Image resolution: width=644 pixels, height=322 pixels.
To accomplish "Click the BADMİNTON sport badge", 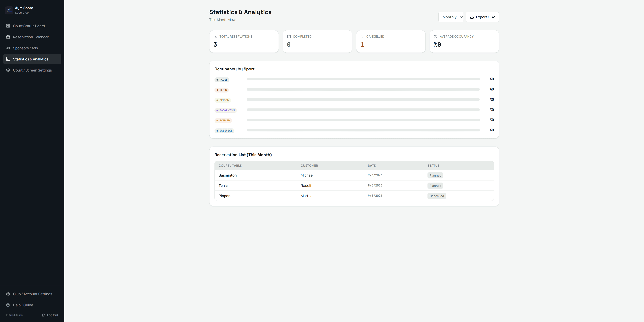I will pyautogui.click(x=226, y=110).
